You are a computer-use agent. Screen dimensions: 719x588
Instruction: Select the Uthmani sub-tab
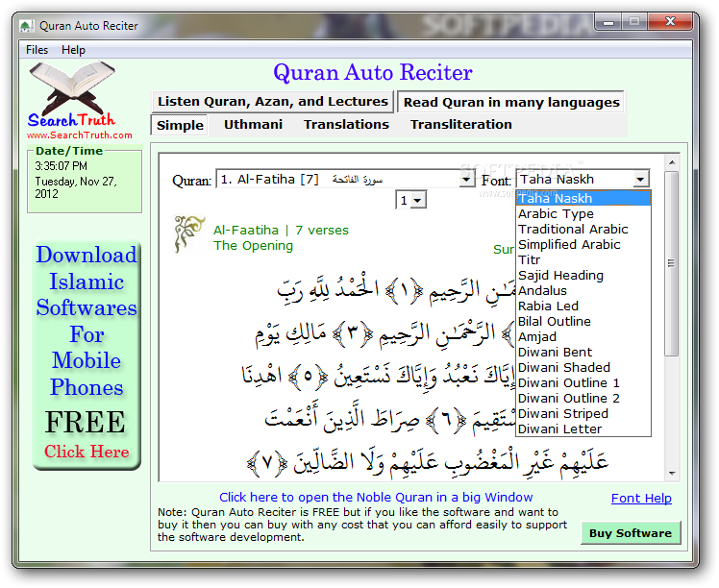[x=253, y=125]
